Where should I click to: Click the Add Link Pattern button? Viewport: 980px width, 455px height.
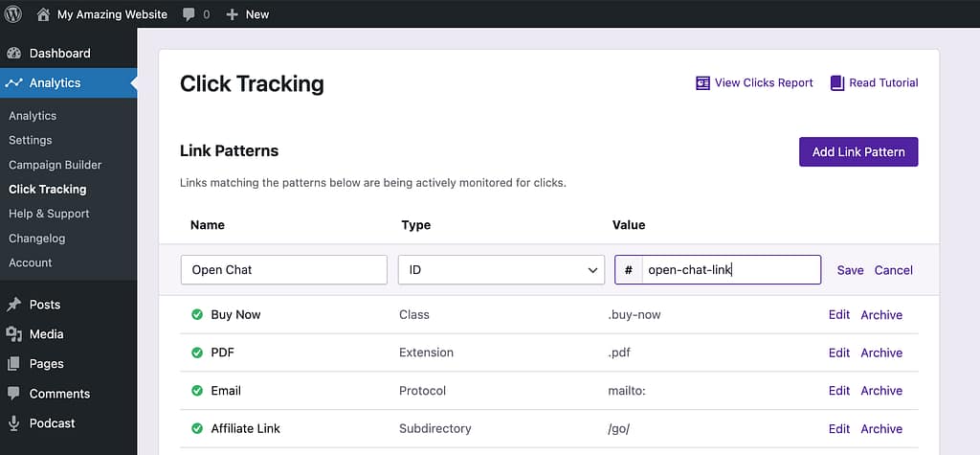pos(857,151)
